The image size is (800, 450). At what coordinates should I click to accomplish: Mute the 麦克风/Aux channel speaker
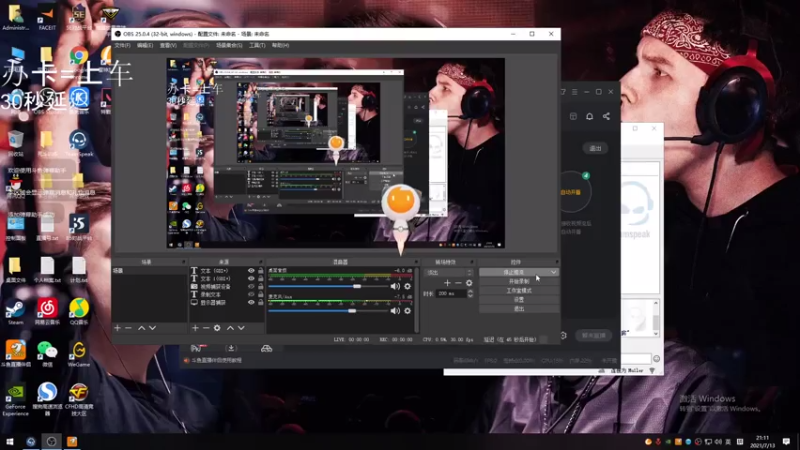coord(395,311)
